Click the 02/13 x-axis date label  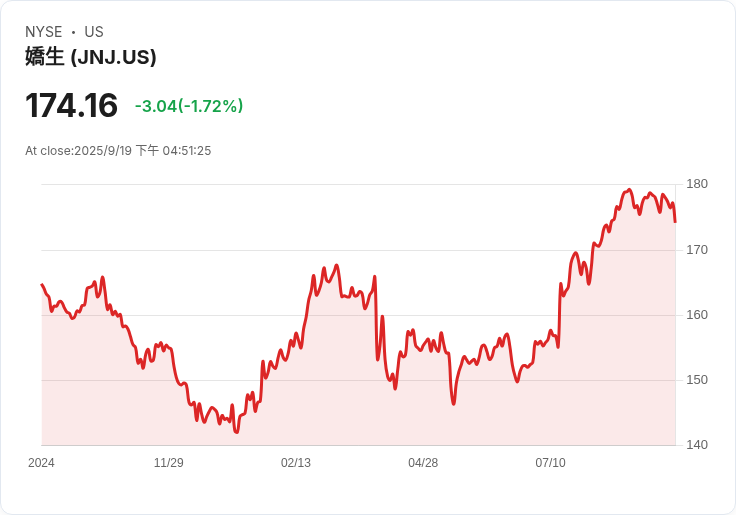[x=296, y=463]
